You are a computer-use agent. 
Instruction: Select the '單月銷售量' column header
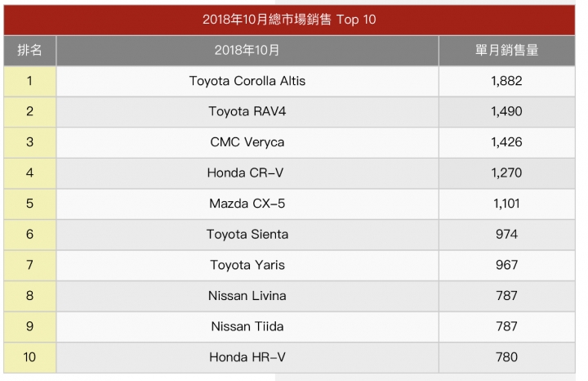click(x=506, y=51)
